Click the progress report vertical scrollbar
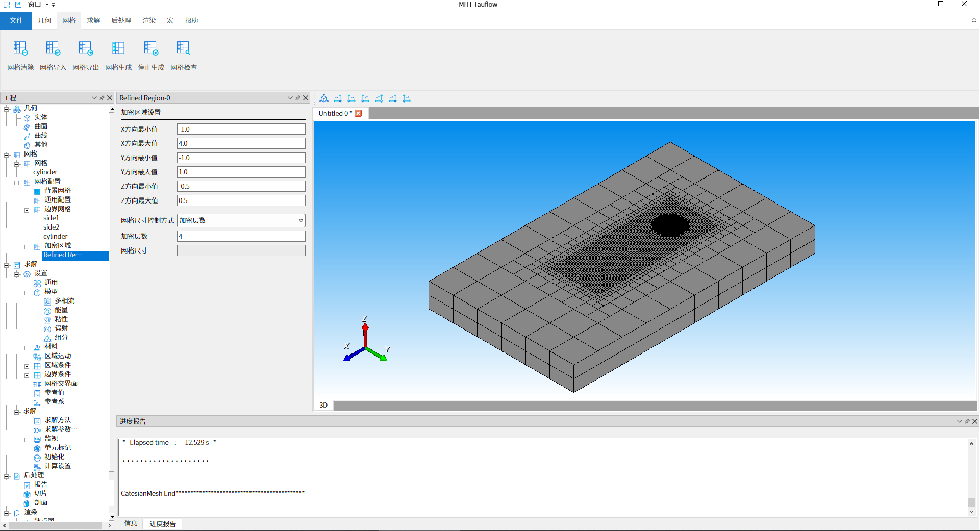This screenshot has height=531, width=980. [971, 477]
